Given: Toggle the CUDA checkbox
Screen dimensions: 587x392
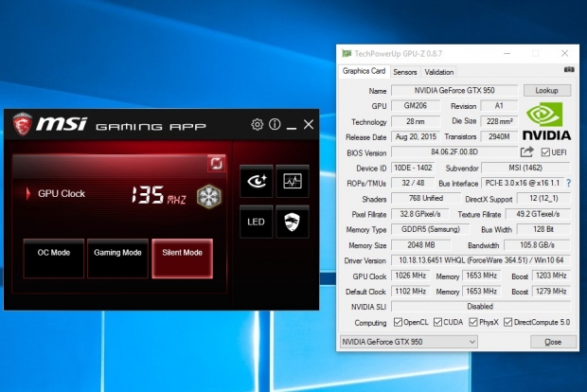Looking at the screenshot, I should click(x=437, y=322).
